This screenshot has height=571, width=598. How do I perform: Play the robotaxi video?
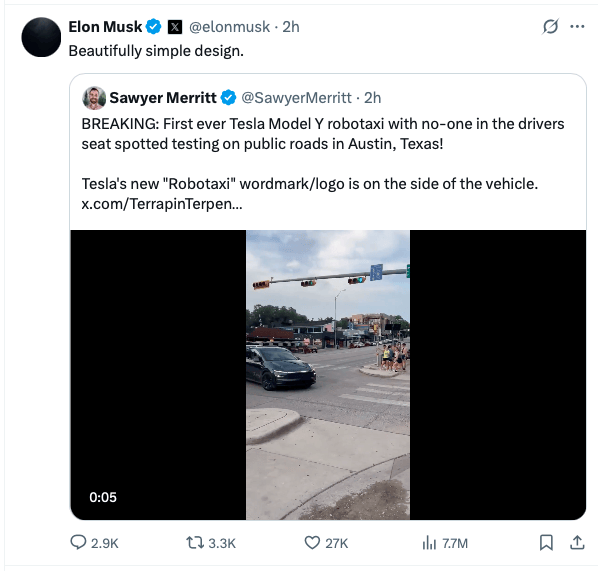pos(328,375)
